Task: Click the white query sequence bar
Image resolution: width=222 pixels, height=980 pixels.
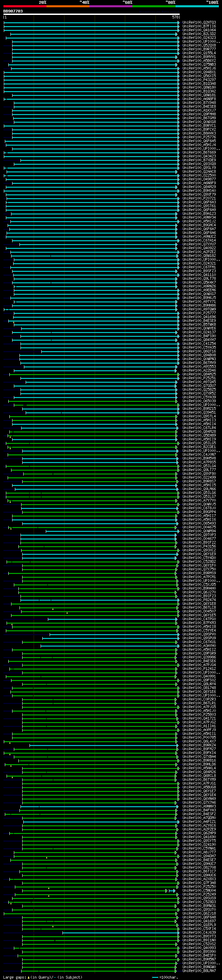Action: (92, 14)
